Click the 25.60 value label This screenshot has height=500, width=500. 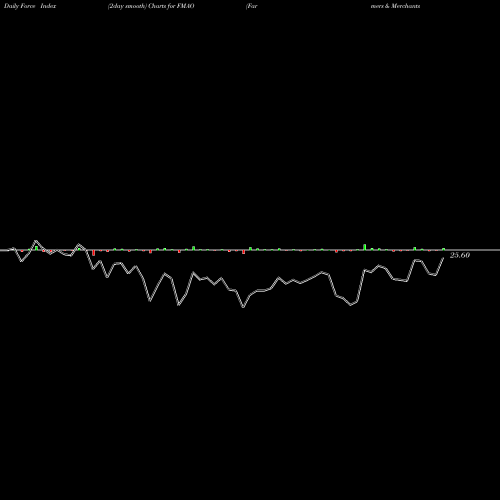point(460,255)
